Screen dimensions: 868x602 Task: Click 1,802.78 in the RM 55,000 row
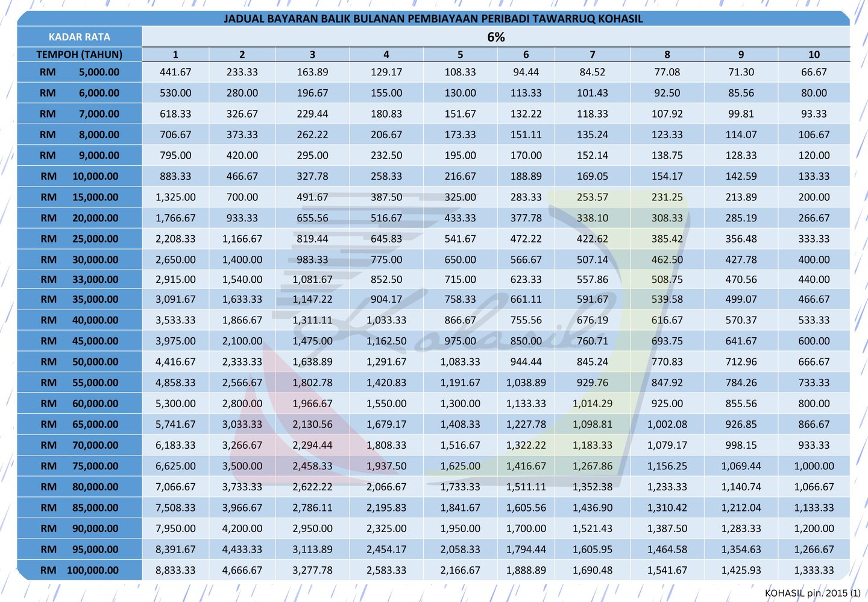point(312,382)
